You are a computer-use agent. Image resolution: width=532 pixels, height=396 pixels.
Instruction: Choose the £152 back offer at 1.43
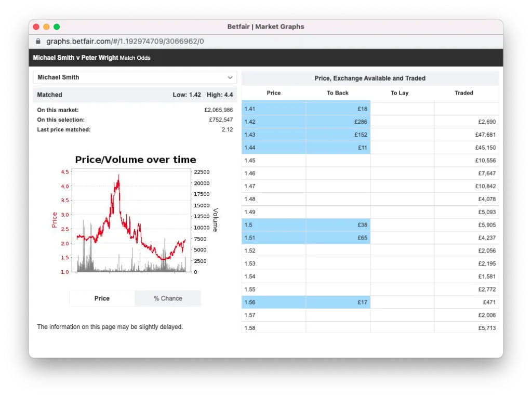click(338, 135)
